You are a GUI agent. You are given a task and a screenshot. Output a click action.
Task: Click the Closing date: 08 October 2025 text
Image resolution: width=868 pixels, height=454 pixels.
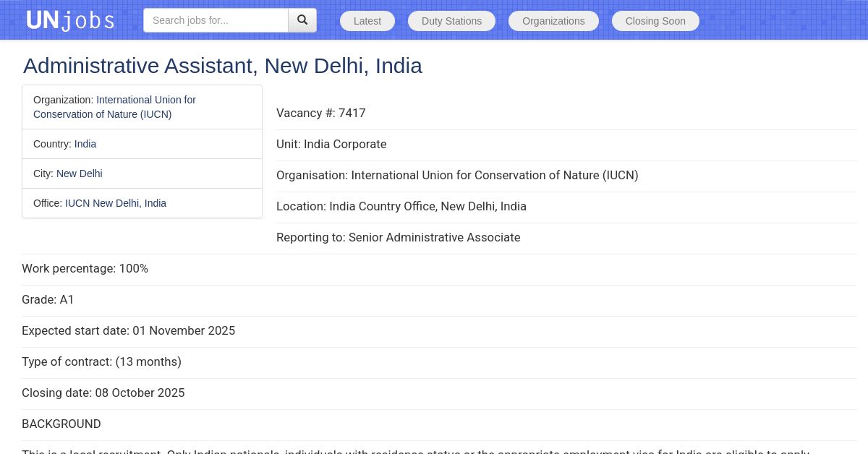tap(103, 393)
